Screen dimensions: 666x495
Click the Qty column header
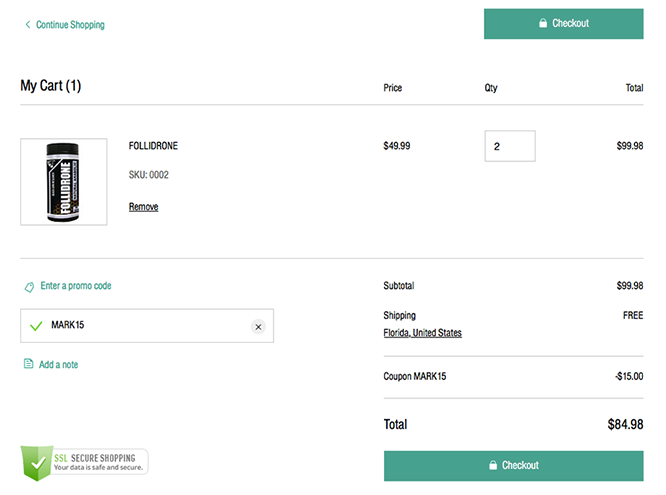(491, 88)
